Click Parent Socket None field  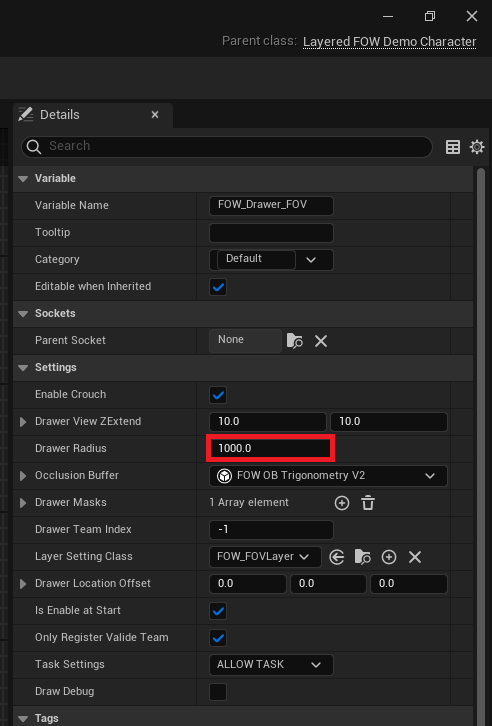click(245, 340)
